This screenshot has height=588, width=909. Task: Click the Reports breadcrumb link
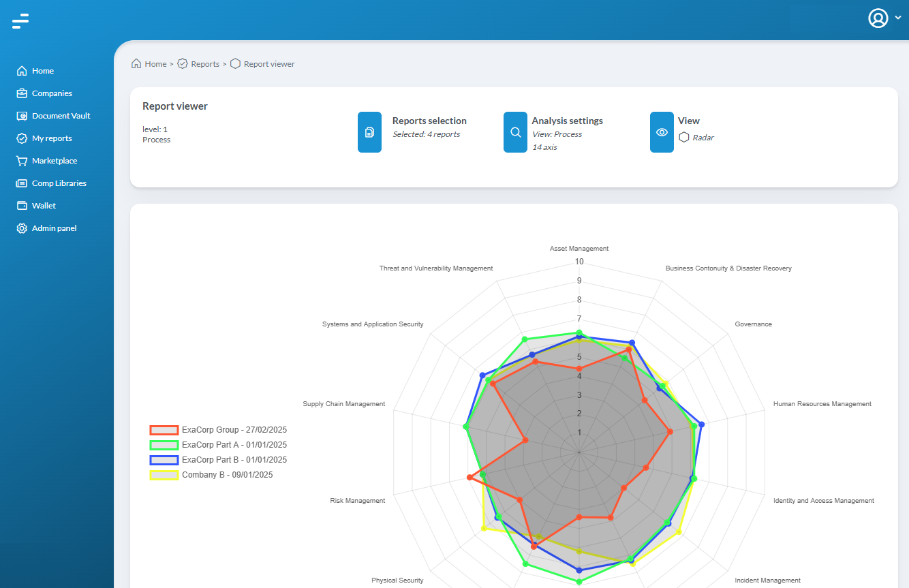point(204,64)
